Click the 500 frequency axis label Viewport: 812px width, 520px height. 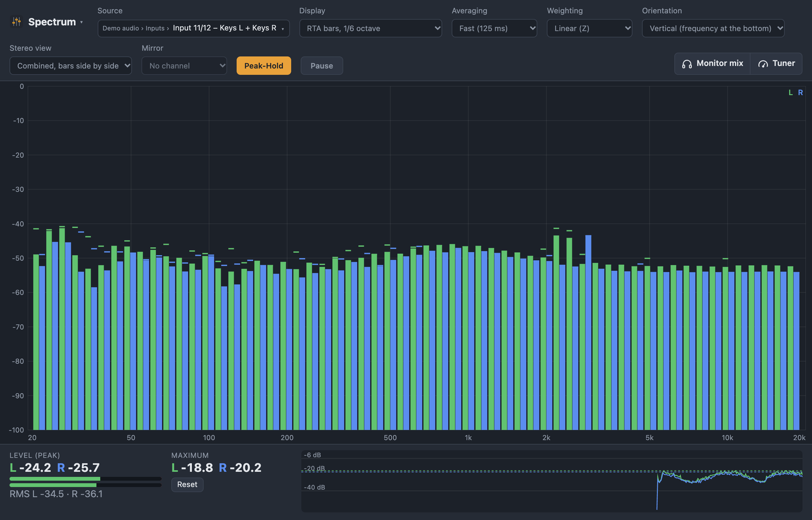[x=390, y=438]
